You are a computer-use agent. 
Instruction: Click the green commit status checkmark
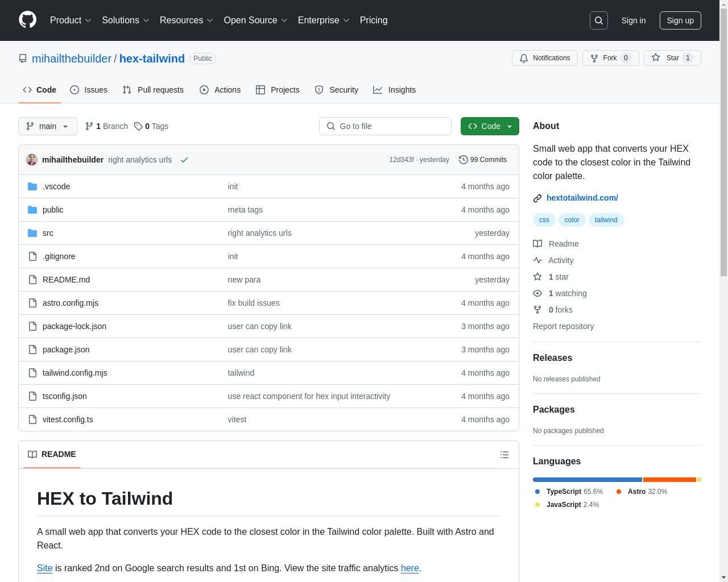[x=184, y=160]
